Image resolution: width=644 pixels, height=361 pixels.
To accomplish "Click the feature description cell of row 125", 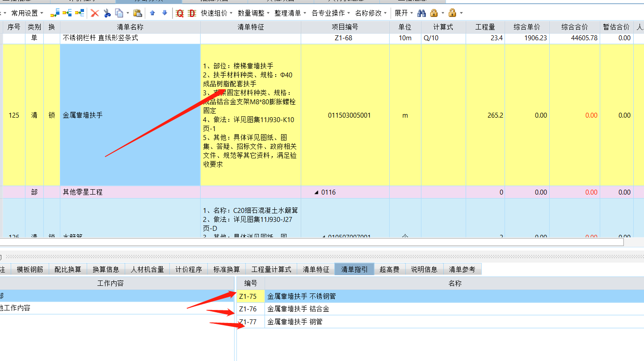I will 251,115.
